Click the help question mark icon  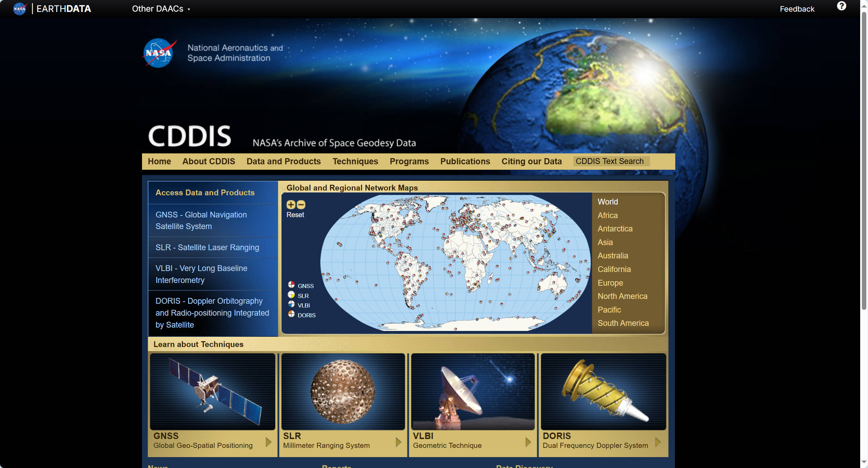point(841,6)
